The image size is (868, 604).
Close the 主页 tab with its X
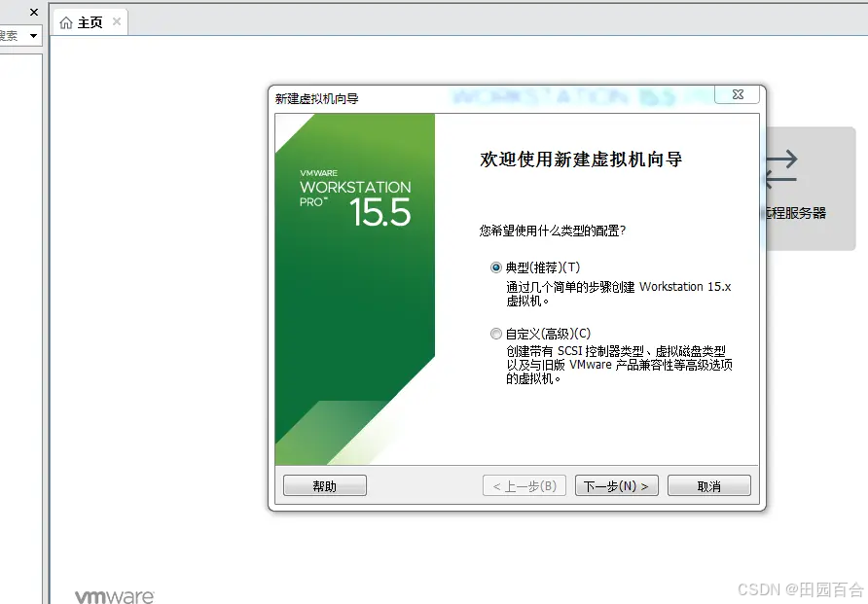click(116, 21)
